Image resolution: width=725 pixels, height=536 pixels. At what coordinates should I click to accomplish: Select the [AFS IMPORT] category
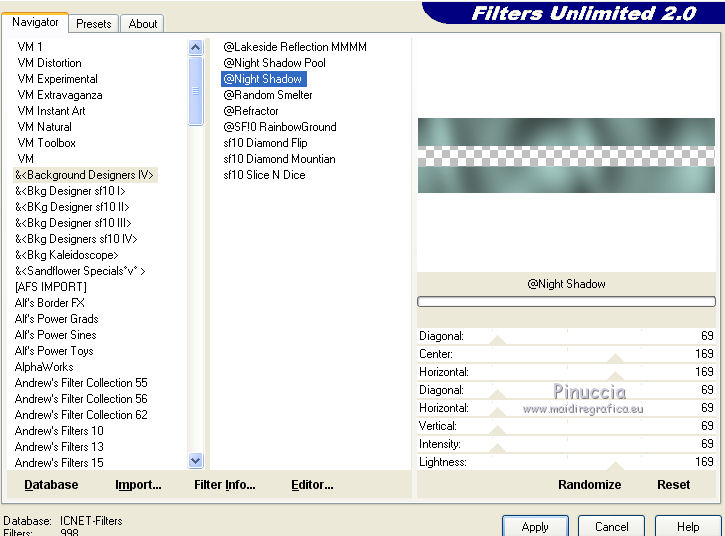click(51, 287)
